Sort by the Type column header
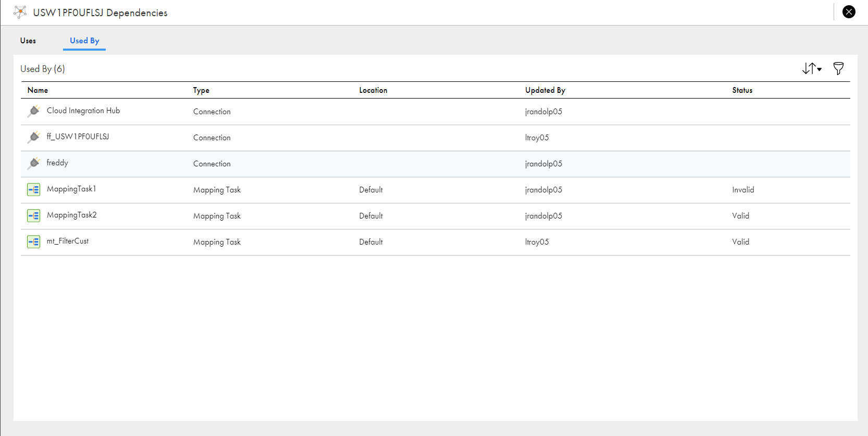The height and width of the screenshot is (436, 868). pyautogui.click(x=201, y=90)
